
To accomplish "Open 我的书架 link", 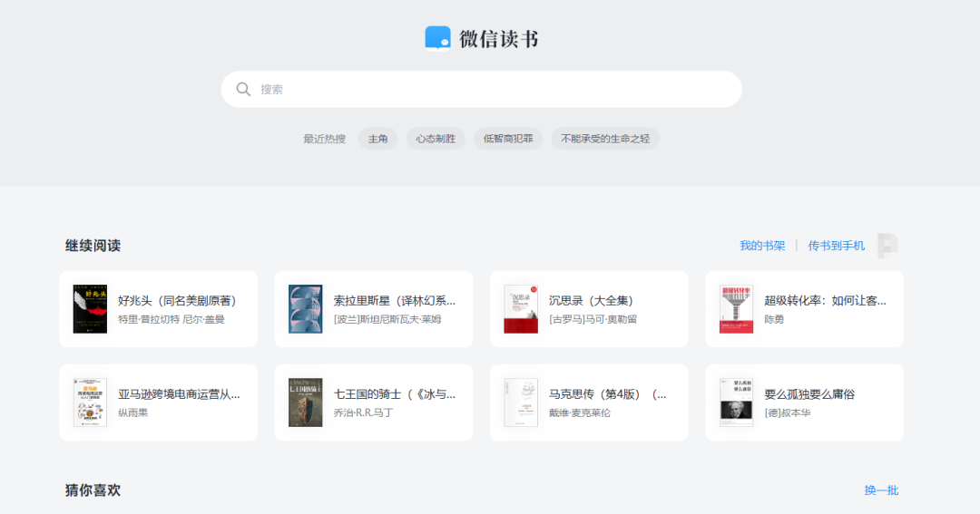I will pos(762,246).
